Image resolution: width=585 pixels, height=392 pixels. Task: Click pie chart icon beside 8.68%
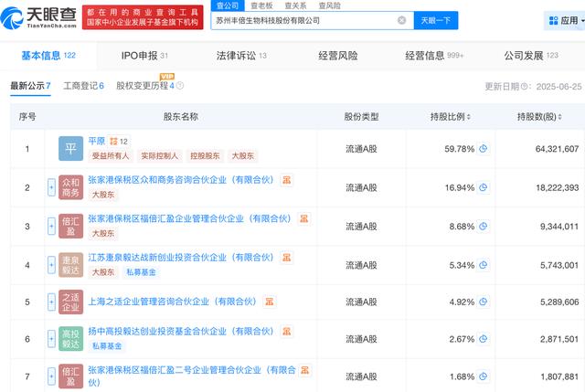pos(484,226)
